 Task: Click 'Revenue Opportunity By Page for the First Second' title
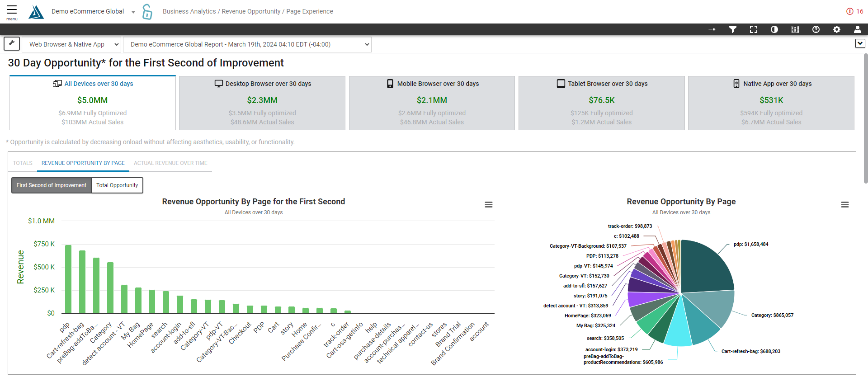[x=254, y=202]
